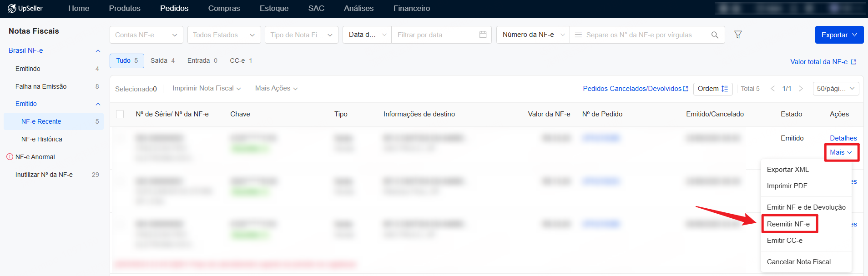Open the Tipo de Nota Fiscal dropdown

click(302, 35)
